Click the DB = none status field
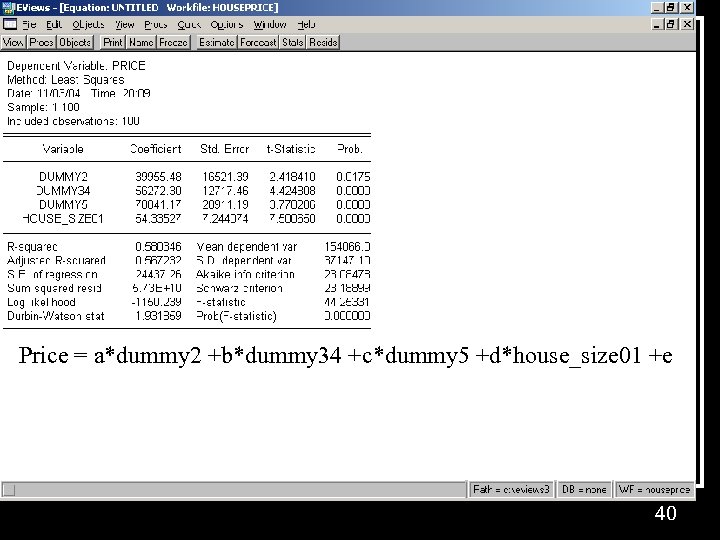The image size is (720, 540). (584, 489)
